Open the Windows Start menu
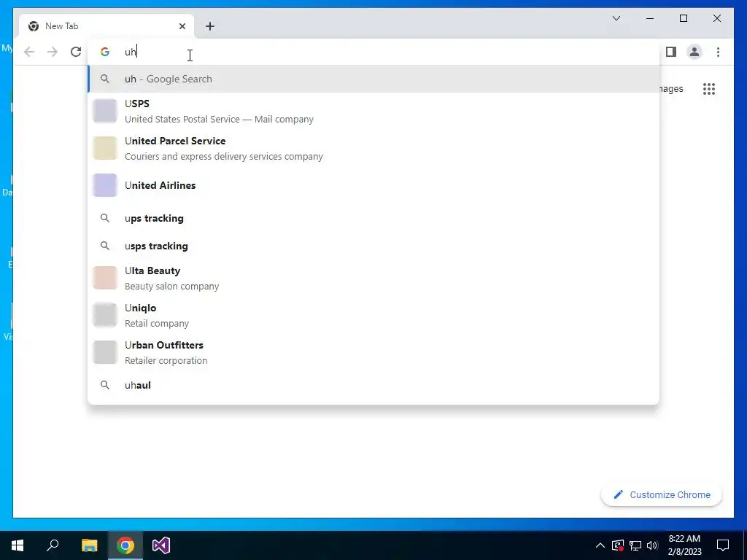The width and height of the screenshot is (747, 560). [x=18, y=545]
